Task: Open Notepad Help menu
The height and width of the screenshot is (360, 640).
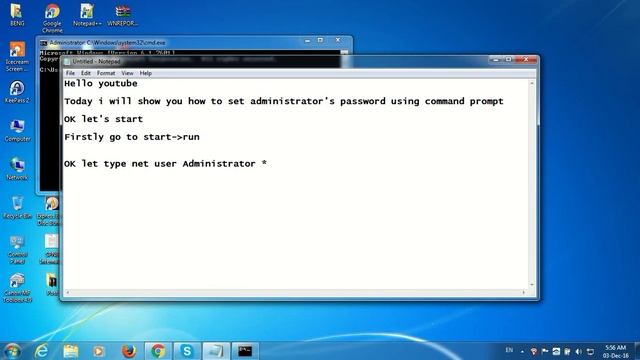Action: 146,73
